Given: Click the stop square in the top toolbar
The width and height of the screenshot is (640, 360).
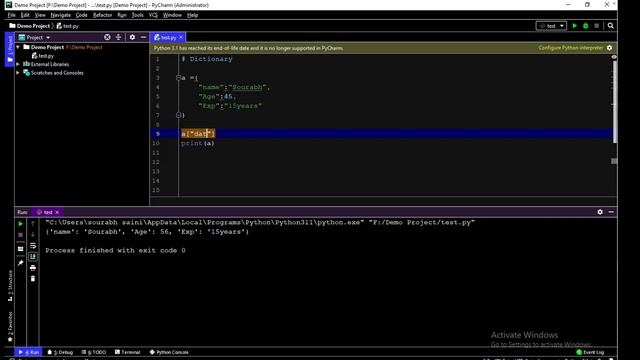Looking at the screenshot, I should click(596, 26).
